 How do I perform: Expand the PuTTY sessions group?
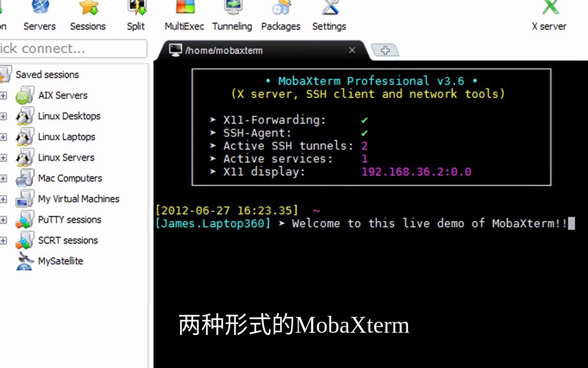coord(4,220)
